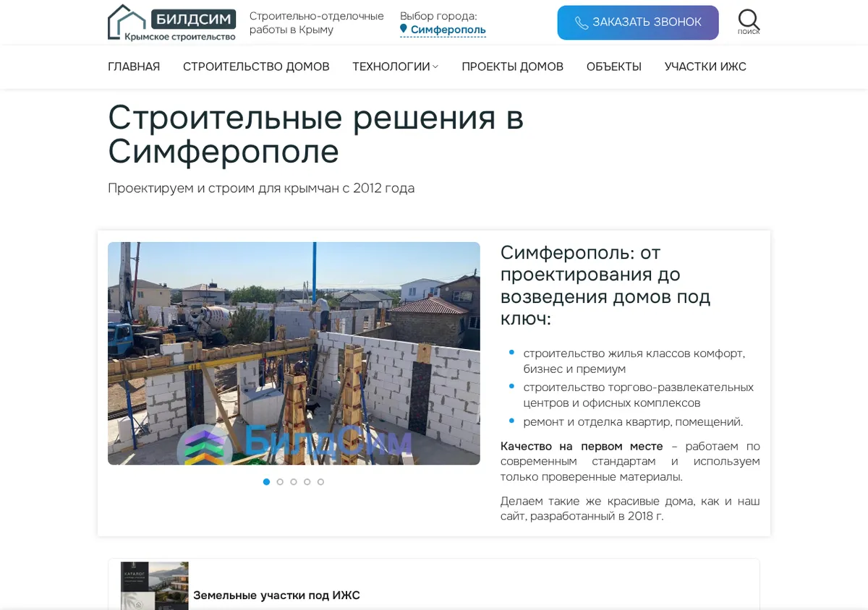Open СТРОИТЕЛЬСТВО ДОМОВ menu item
Viewport: 868px width, 610px height.
pos(256,66)
